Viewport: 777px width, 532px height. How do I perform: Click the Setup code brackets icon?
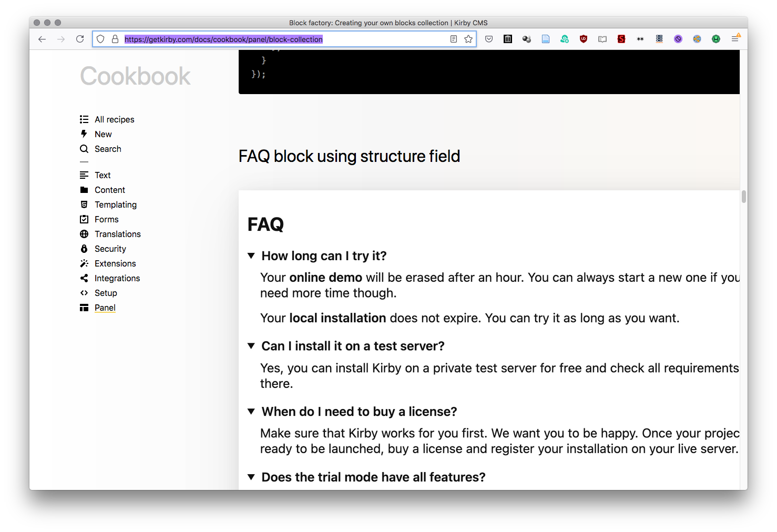(x=84, y=293)
